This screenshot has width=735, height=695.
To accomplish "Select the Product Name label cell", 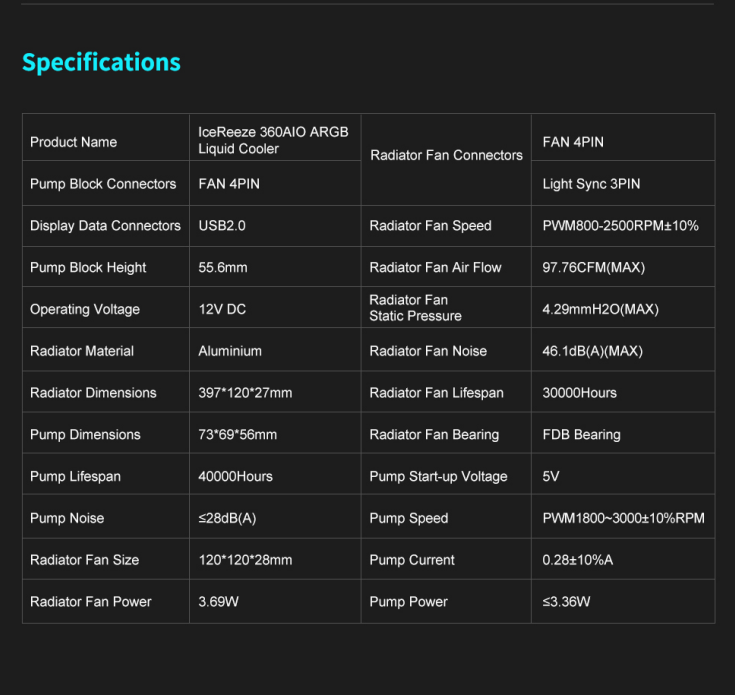I will [73, 142].
